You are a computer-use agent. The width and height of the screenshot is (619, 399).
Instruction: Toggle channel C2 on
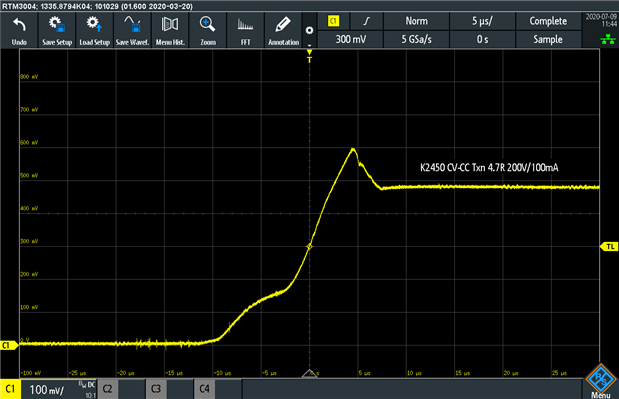107,389
